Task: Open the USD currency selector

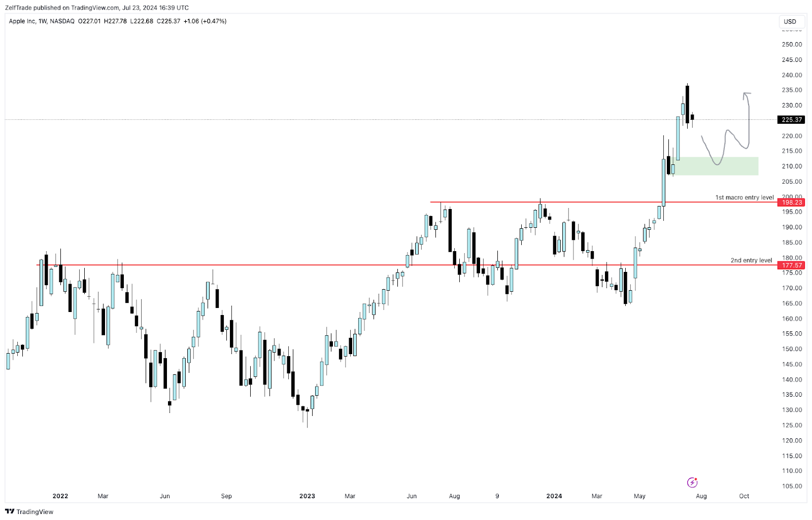Action: point(790,21)
